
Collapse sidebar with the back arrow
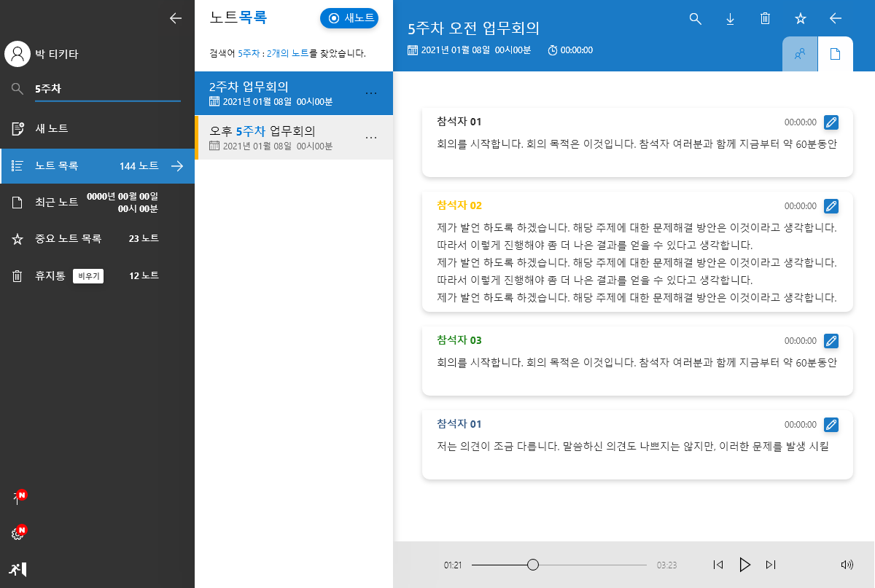tap(175, 18)
